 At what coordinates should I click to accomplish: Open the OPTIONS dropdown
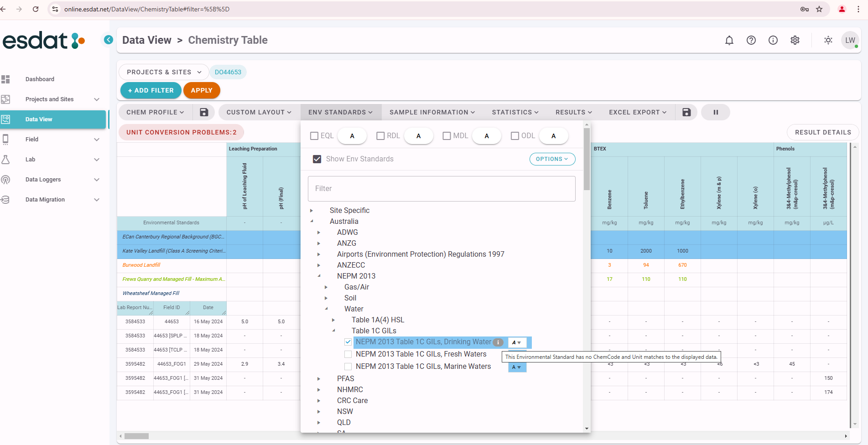[552, 159]
